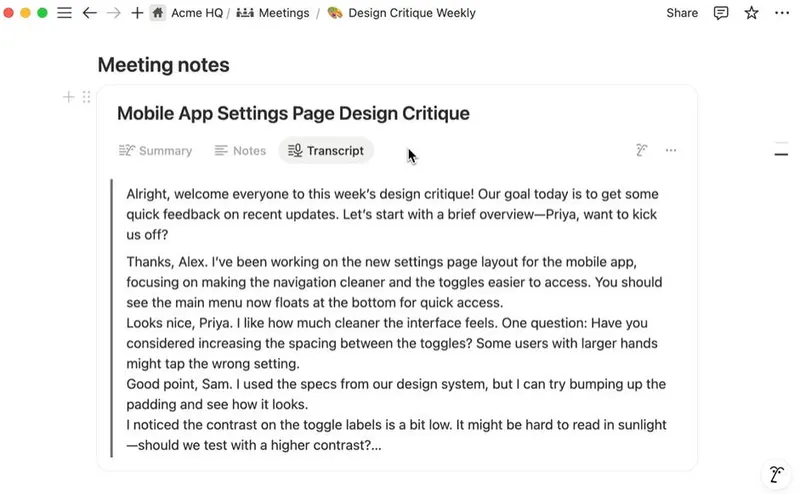Open the comments panel icon
800x494 pixels.
[x=721, y=13]
